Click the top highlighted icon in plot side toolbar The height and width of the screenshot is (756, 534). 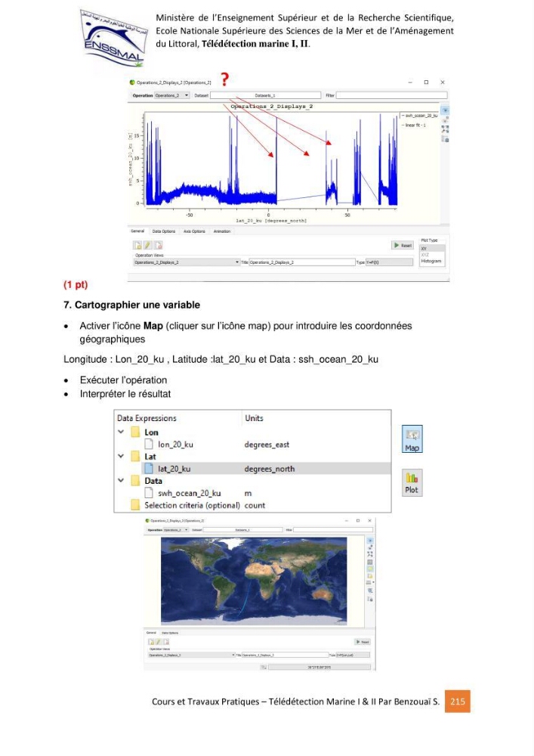click(x=446, y=110)
